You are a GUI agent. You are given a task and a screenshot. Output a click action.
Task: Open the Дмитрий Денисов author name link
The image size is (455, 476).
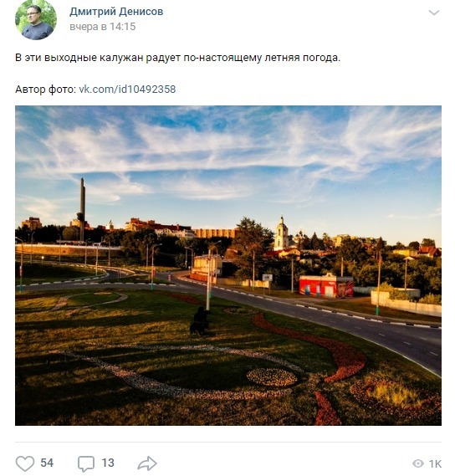click(x=116, y=12)
